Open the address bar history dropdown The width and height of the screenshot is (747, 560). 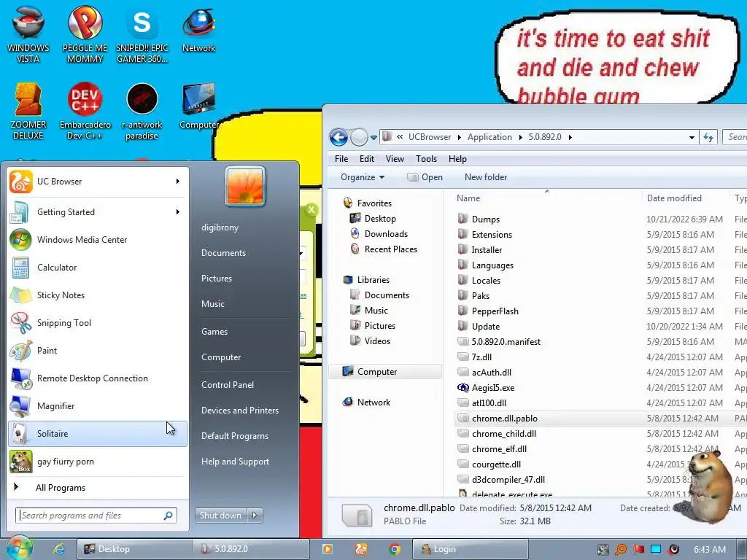[692, 138]
